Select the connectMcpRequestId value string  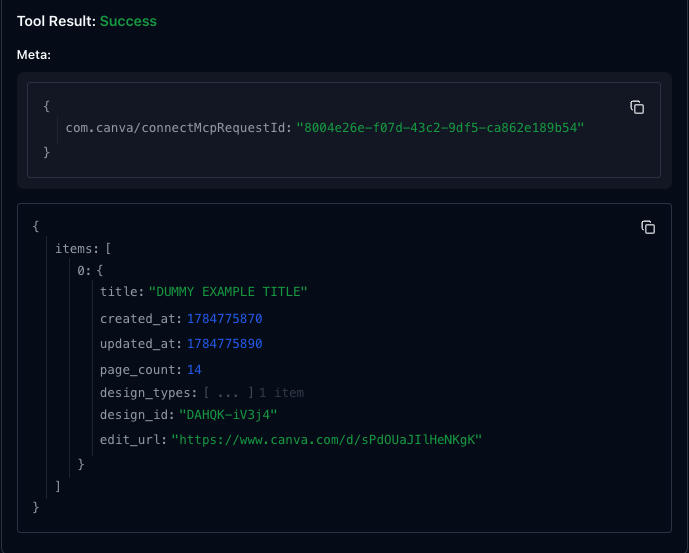click(440, 128)
